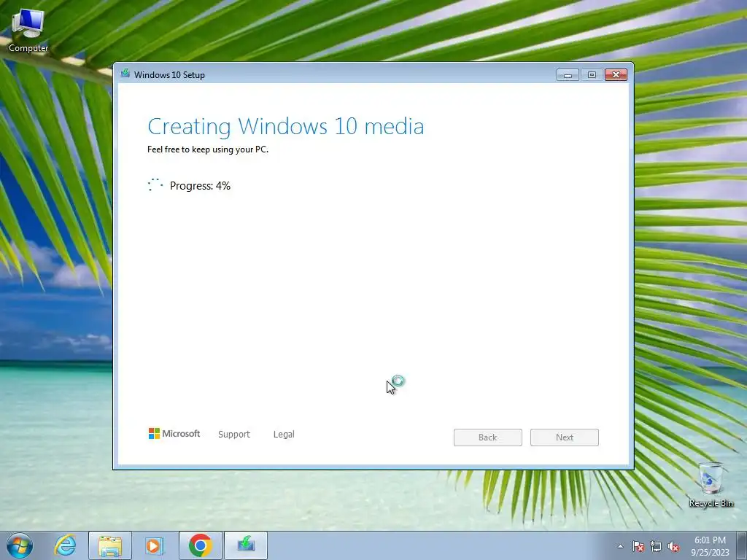Click 'Creating Windows 10 media' heading
This screenshot has width=747, height=560.
click(x=286, y=126)
